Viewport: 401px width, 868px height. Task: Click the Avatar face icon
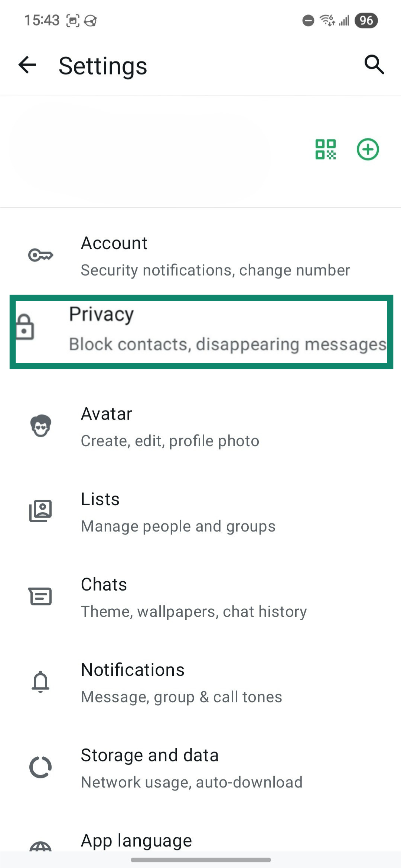coord(40,426)
